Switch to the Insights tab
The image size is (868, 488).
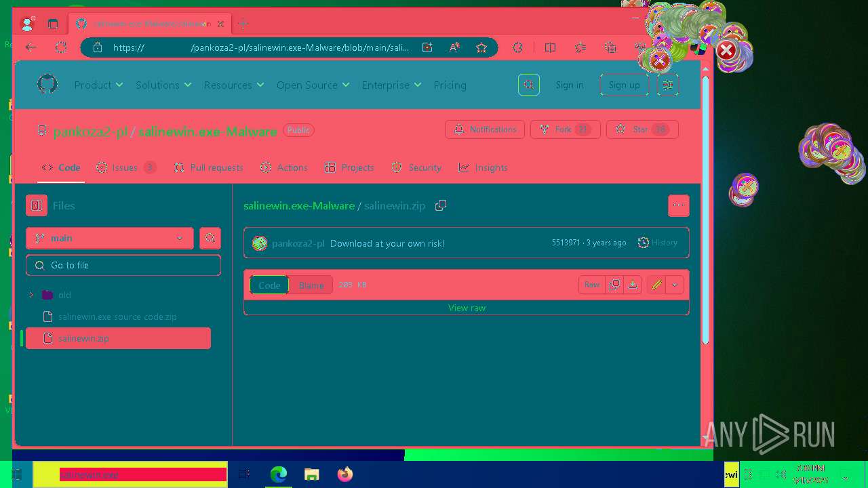click(x=483, y=167)
